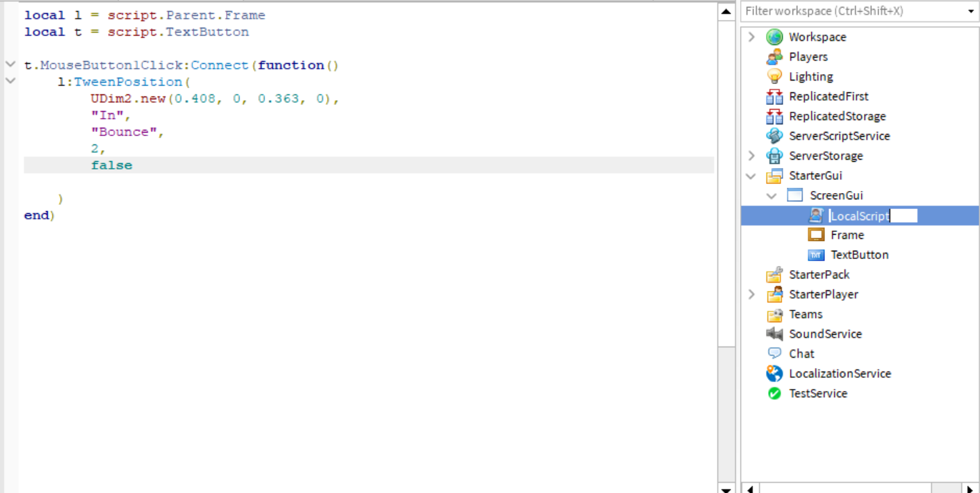980x493 pixels.
Task: Open the filter workspace dropdown arrow
Action: coord(972,11)
